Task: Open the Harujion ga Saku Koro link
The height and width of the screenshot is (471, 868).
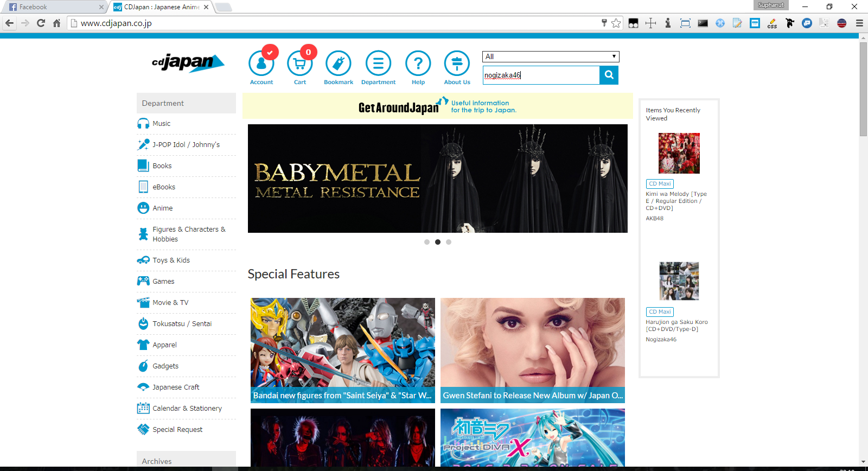Action: coord(676,325)
